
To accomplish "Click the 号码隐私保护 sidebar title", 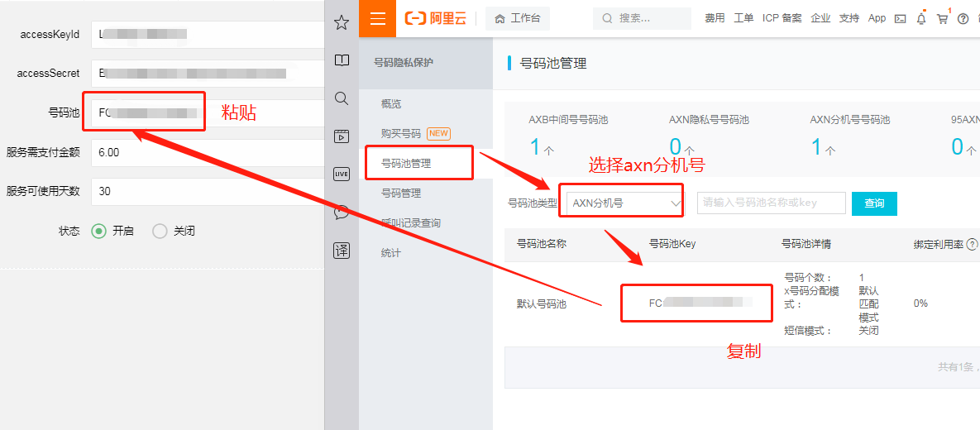I will [403, 62].
